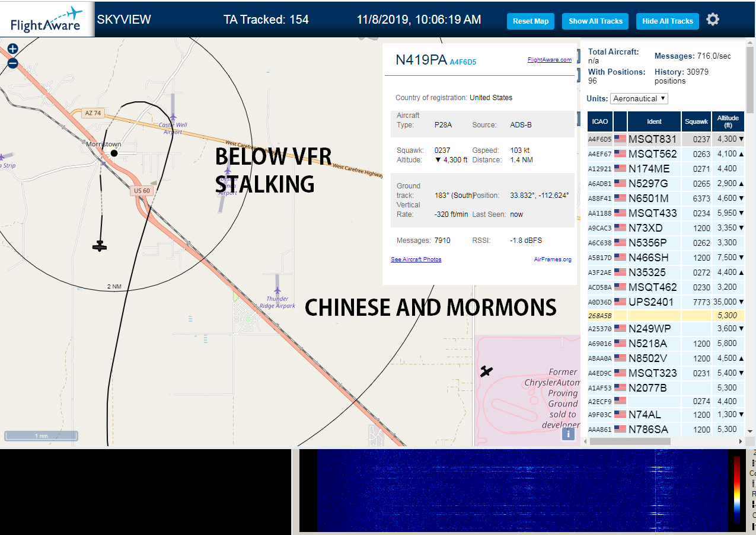
Task: Sort the table by Ident column
Action: point(654,121)
